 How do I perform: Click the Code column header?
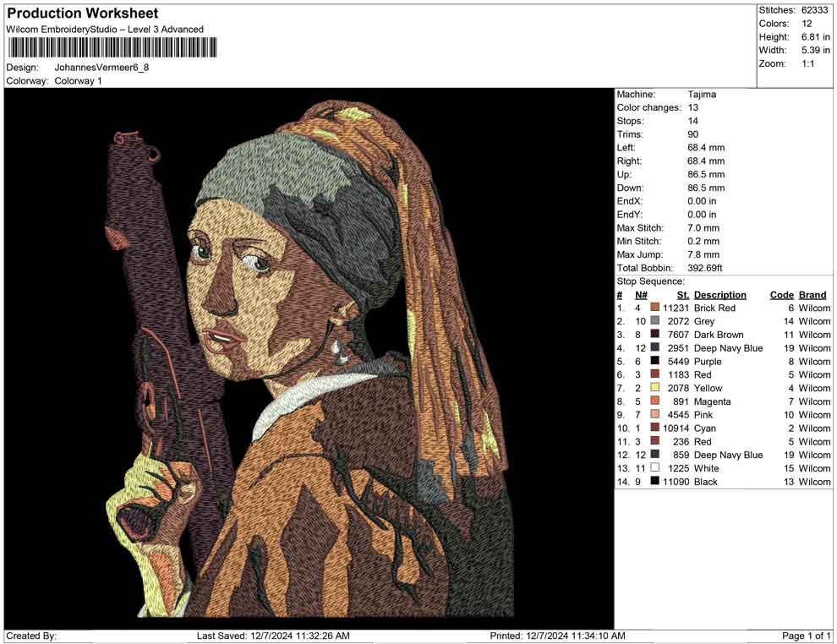pyautogui.click(x=781, y=295)
